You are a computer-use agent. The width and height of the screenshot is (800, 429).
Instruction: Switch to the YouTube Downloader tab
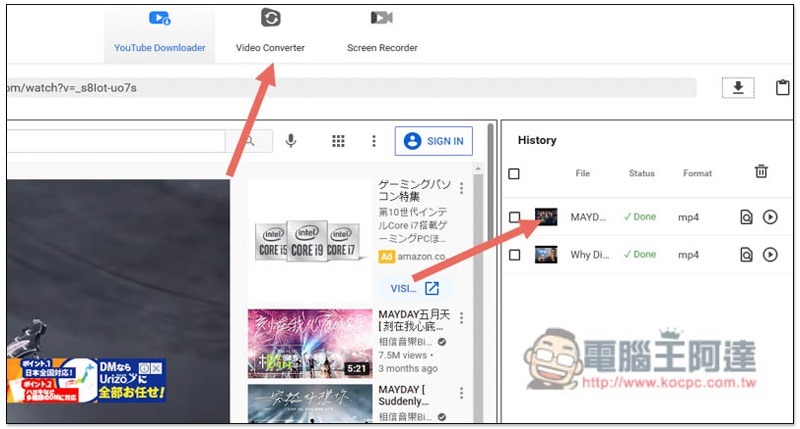tap(160, 34)
